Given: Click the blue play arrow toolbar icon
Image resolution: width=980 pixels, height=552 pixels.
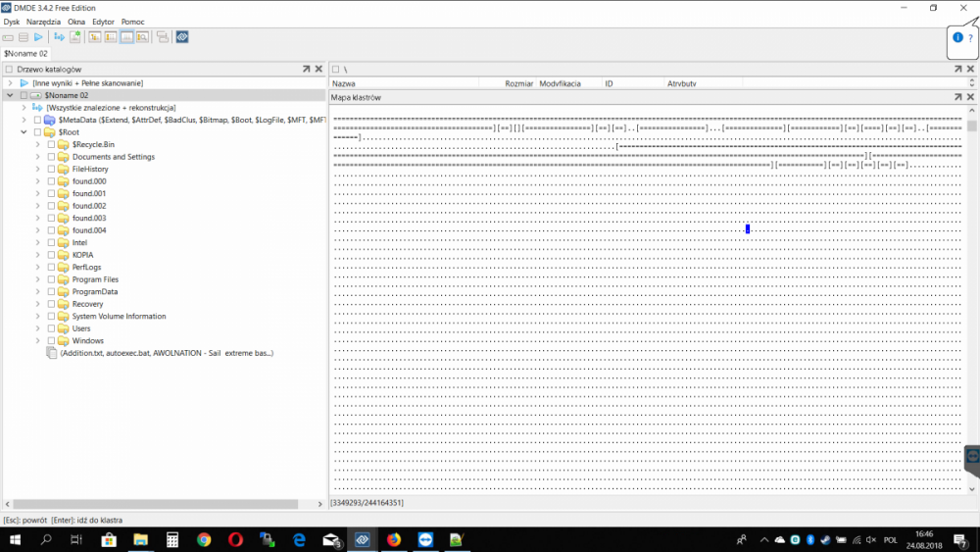Looking at the screenshot, I should coord(38,37).
